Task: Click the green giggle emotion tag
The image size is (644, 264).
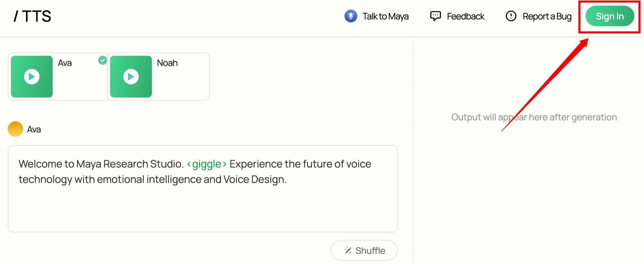Action: coord(207,164)
